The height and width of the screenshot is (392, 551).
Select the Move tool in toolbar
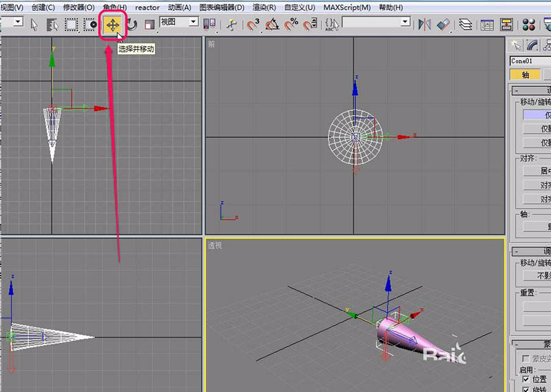[112, 25]
